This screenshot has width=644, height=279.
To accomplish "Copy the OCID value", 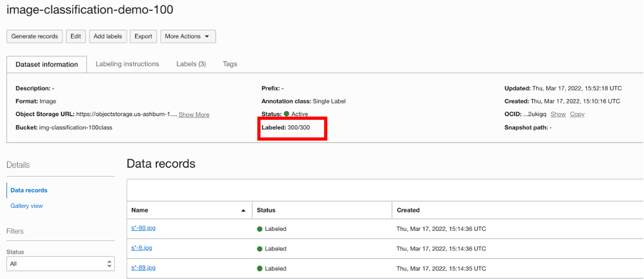I will tap(577, 114).
